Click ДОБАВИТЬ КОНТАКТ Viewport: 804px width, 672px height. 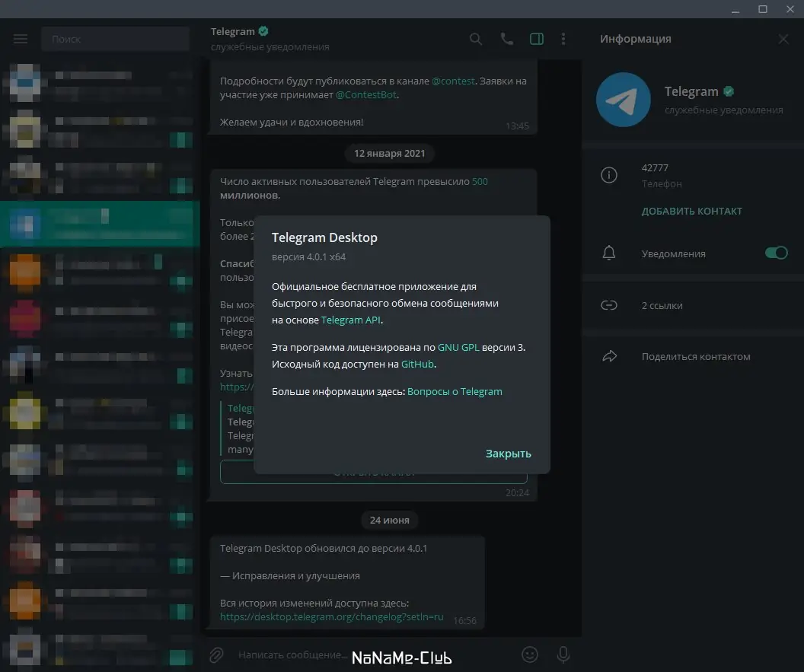pos(692,211)
